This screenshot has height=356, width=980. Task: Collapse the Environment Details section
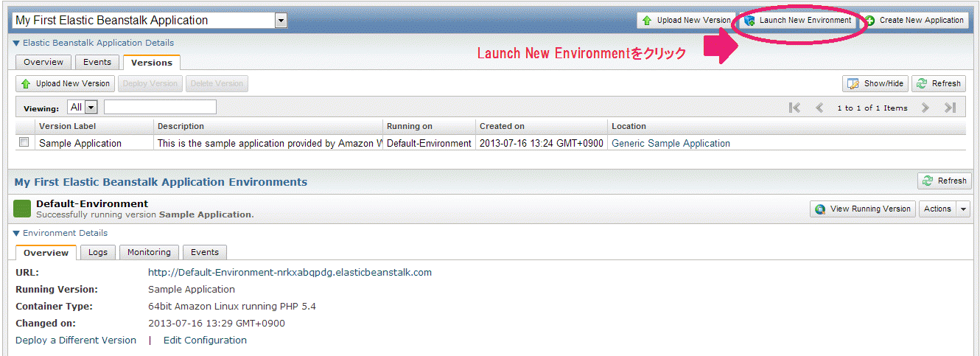tap(60, 234)
